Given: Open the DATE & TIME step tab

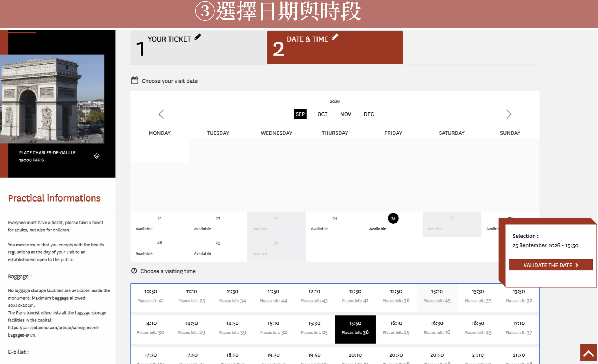Looking at the screenshot, I should [x=335, y=47].
